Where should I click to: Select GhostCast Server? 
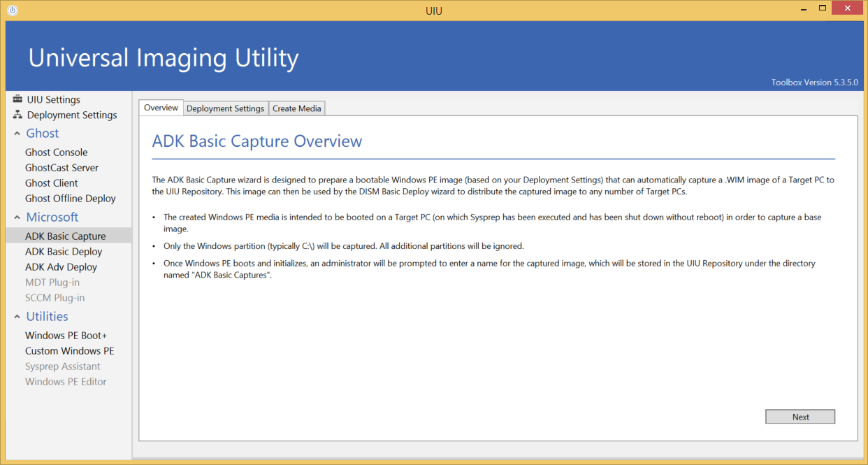(x=62, y=168)
